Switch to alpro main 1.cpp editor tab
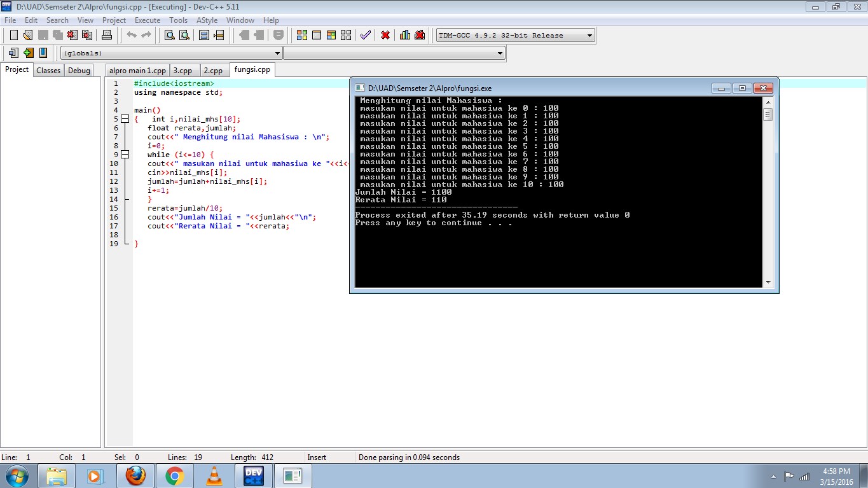 (137, 71)
